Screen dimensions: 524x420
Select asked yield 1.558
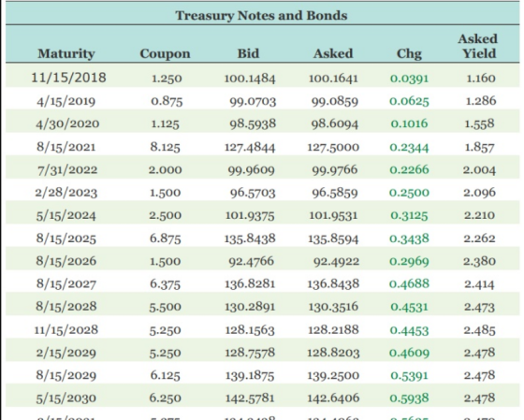tap(479, 124)
